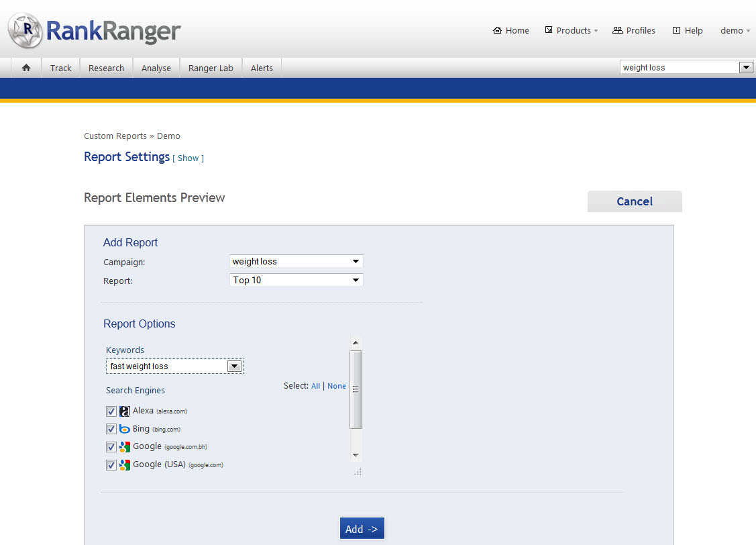Screen dimensions: 756x545
Task: Click the Google USA icon
Action: [124, 465]
